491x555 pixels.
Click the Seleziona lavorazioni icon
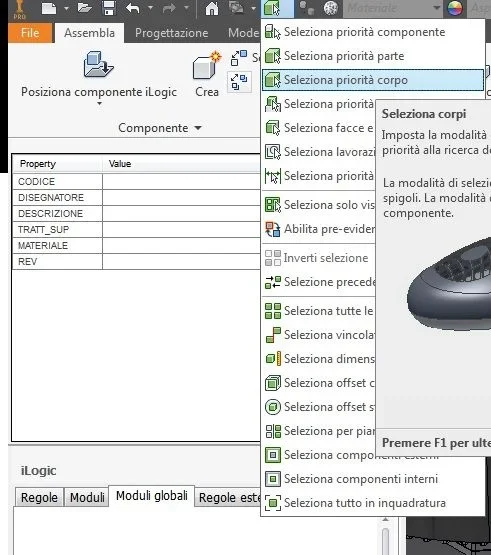click(273, 152)
